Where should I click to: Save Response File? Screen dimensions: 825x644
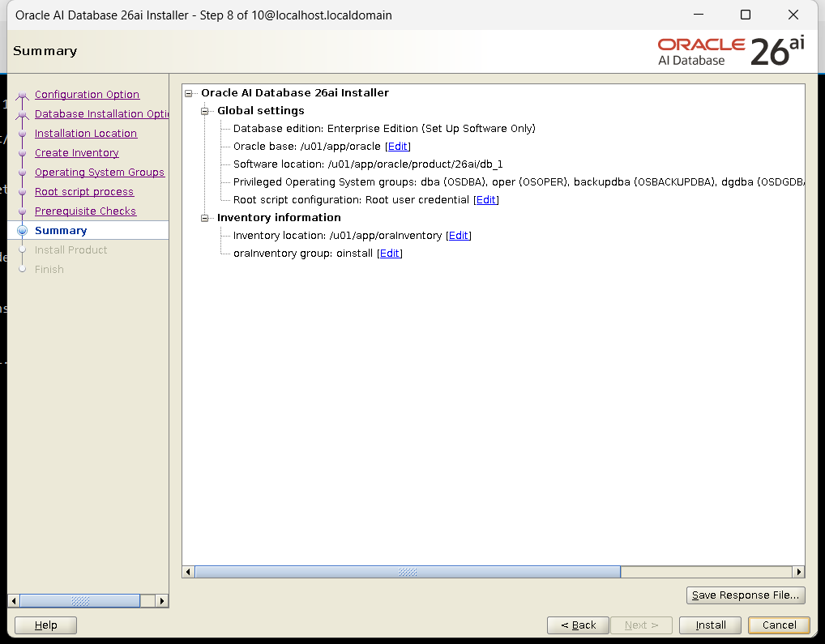746,595
